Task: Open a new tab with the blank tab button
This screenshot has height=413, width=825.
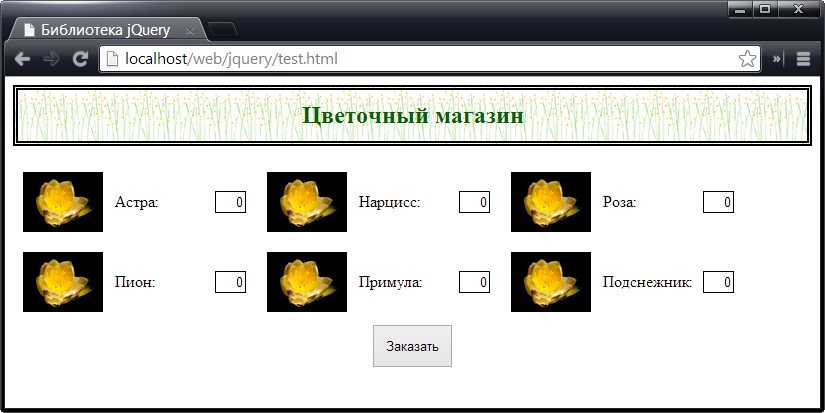Action: [223, 30]
